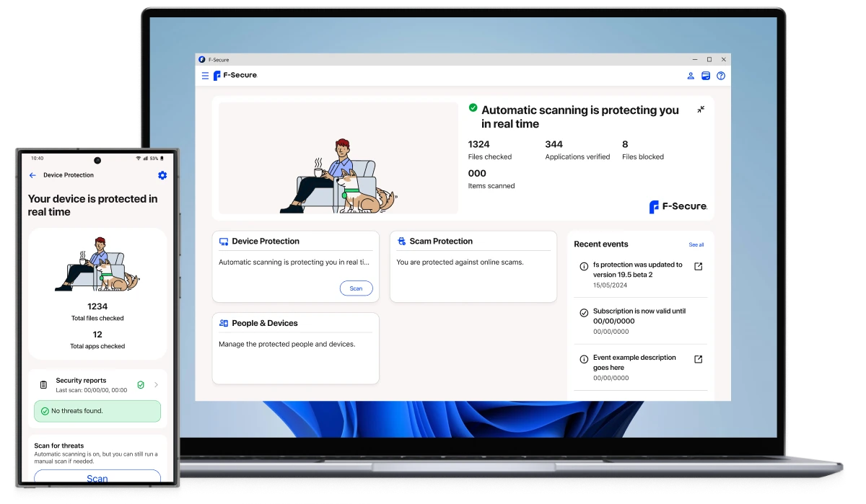Click the People & Devices icon
The image size is (866, 504).
224,324
